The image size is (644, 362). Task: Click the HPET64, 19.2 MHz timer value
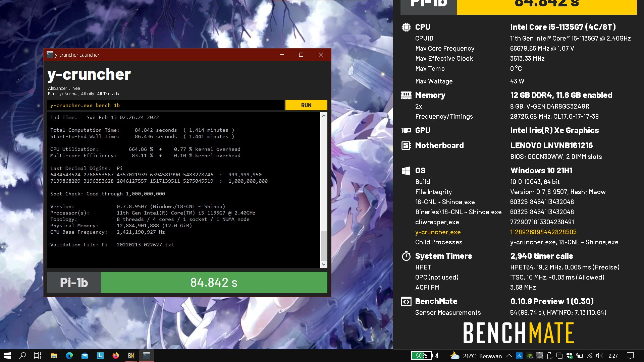(x=565, y=267)
